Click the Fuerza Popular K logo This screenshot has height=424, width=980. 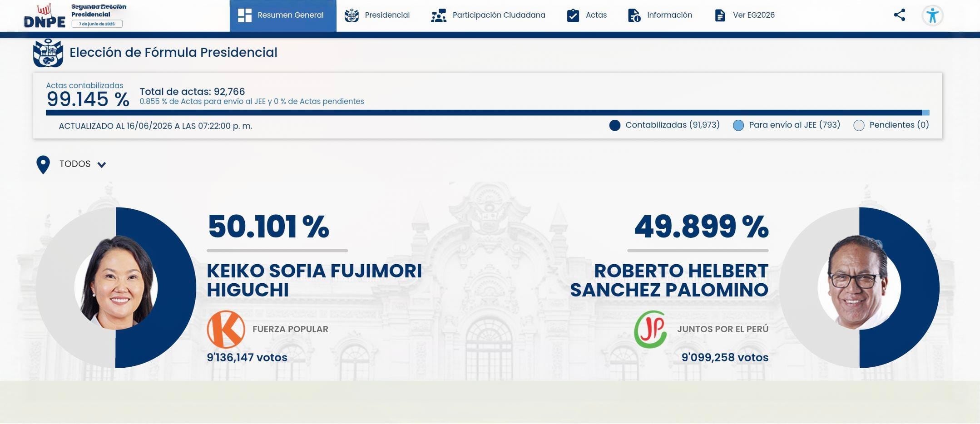226,330
